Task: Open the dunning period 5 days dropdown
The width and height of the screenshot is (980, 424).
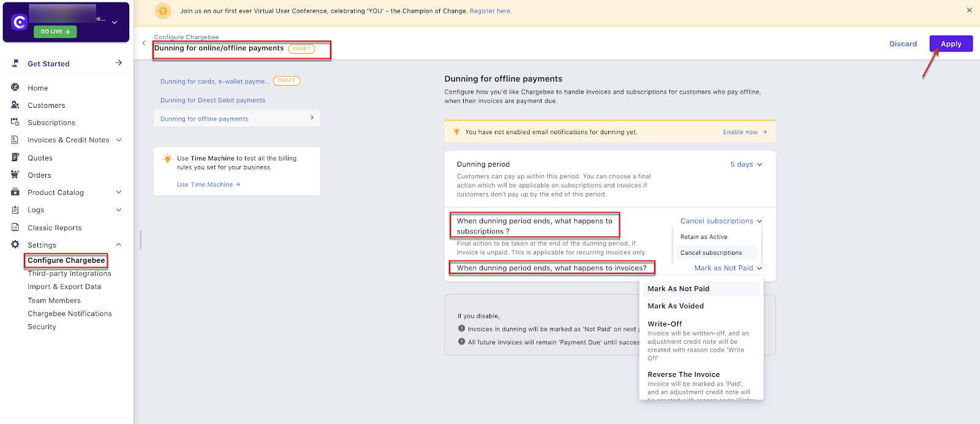Action: click(x=746, y=164)
